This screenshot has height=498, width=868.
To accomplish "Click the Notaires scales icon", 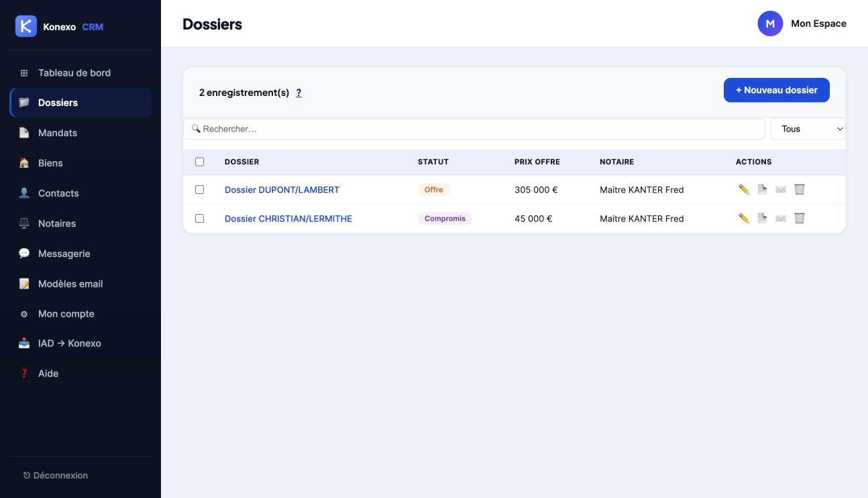I will pyautogui.click(x=24, y=223).
